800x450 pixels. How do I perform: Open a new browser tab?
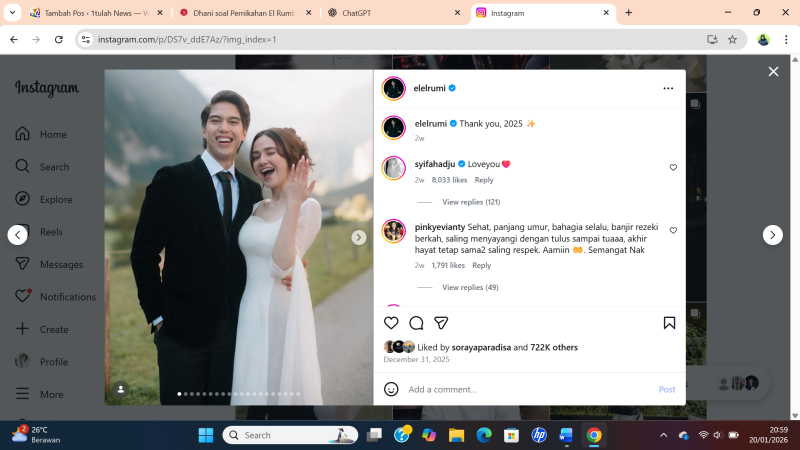(x=628, y=13)
